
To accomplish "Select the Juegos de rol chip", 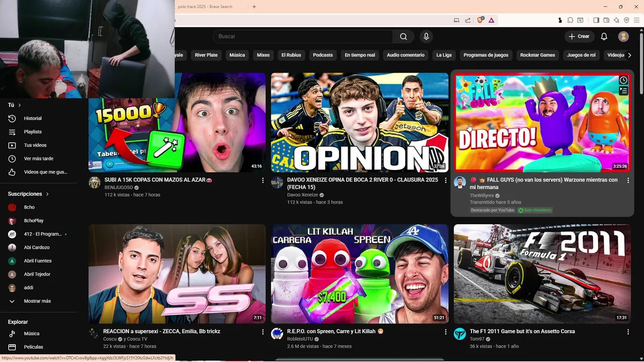I will [x=581, y=55].
